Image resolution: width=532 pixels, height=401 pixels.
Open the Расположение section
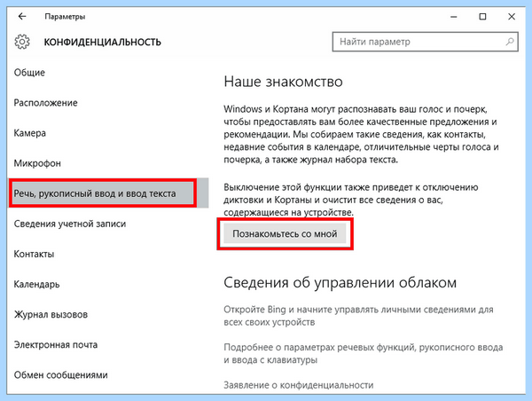coord(45,103)
